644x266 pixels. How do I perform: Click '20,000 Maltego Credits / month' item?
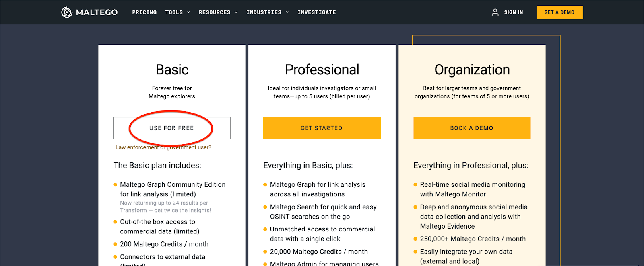tap(319, 252)
